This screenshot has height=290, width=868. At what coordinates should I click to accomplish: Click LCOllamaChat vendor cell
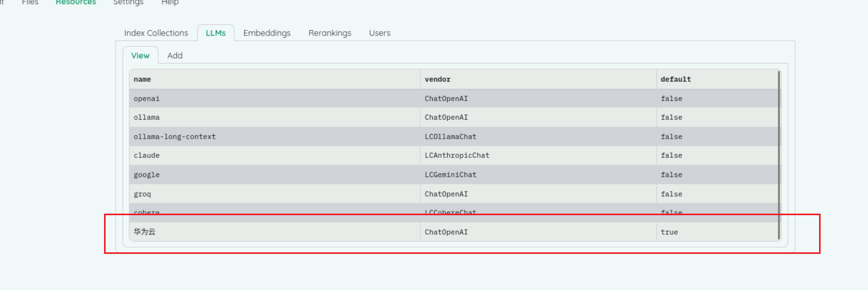(538, 137)
